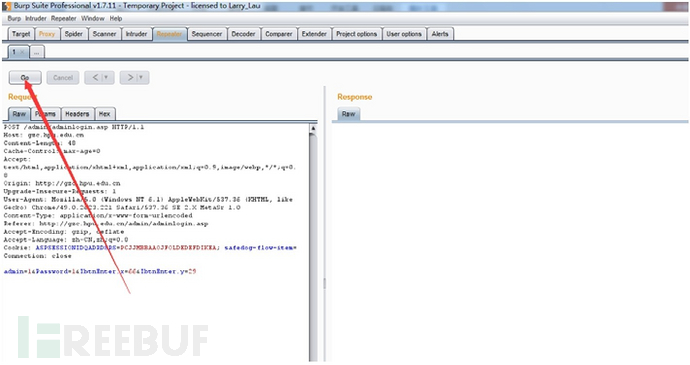This screenshot has height=365, width=690.
Task: Go back to previous request with < arrow
Action: tap(95, 77)
